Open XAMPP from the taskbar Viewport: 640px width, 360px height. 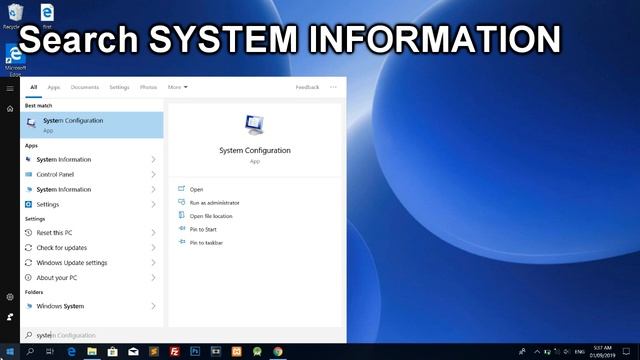[236, 351]
